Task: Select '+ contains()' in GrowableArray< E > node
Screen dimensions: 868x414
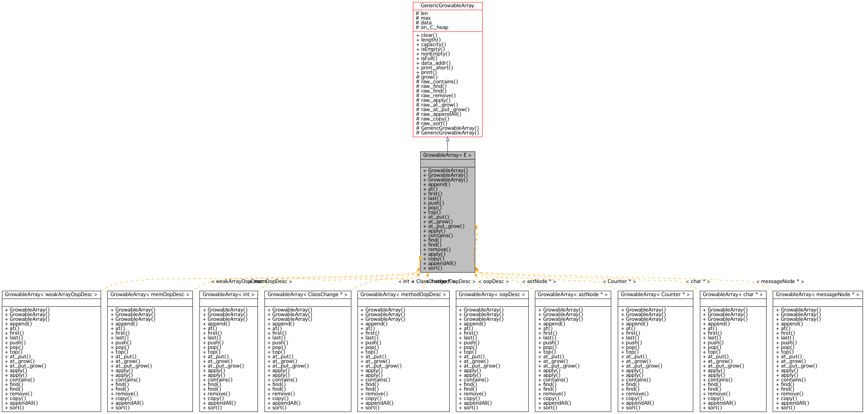Action: [438, 236]
